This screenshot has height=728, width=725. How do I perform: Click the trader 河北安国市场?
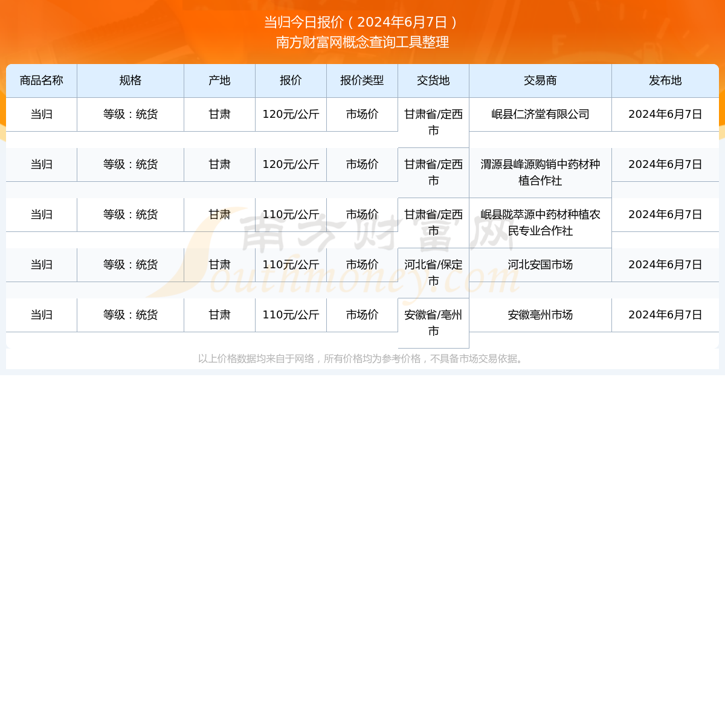540,265
